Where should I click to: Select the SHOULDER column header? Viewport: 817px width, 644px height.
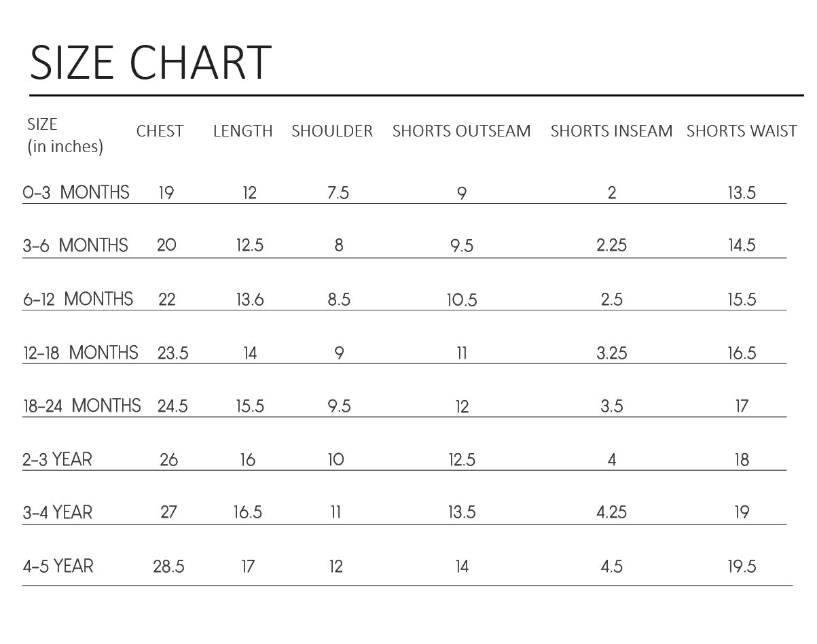click(x=332, y=131)
